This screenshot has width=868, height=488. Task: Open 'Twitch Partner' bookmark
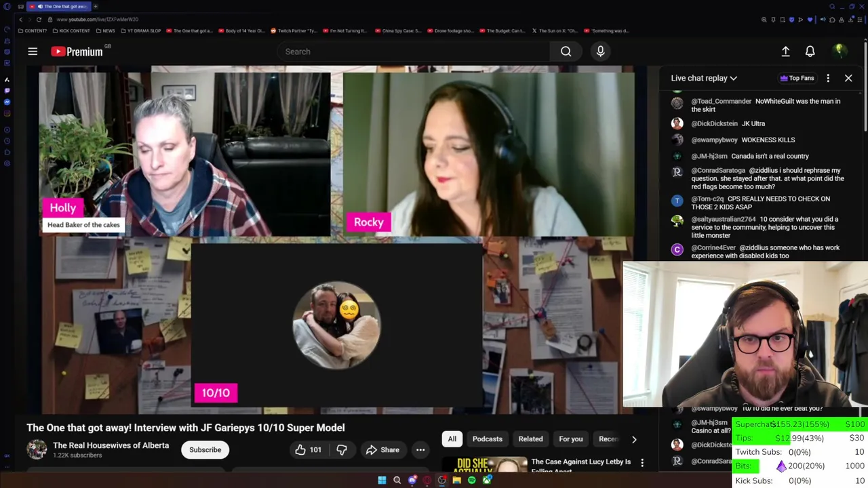coord(294,30)
